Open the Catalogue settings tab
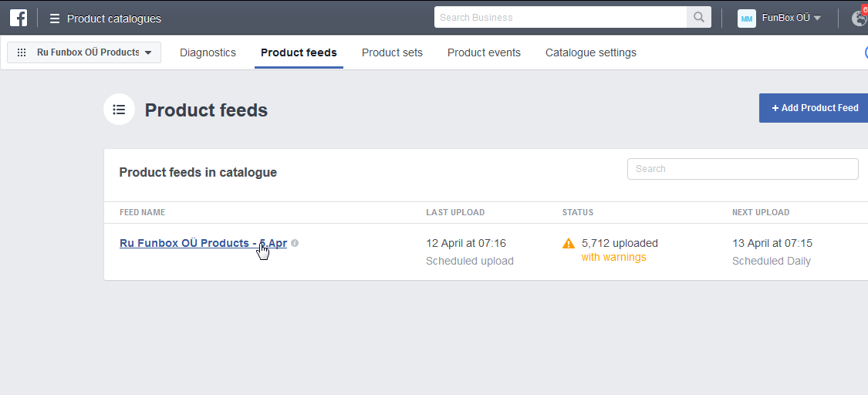868x395 pixels. click(590, 52)
